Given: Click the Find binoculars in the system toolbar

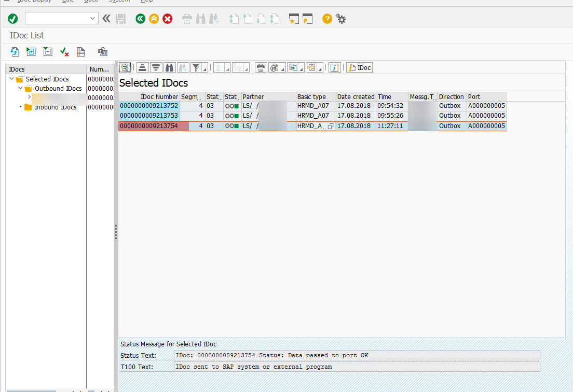Looking at the screenshot, I should (x=201, y=19).
